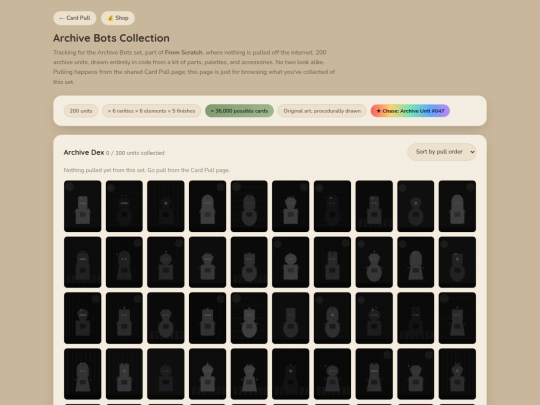Image resolution: width=540 pixels, height=405 pixels.
Task: Select sixth locked card in fourth row
Action: tap(291, 374)
